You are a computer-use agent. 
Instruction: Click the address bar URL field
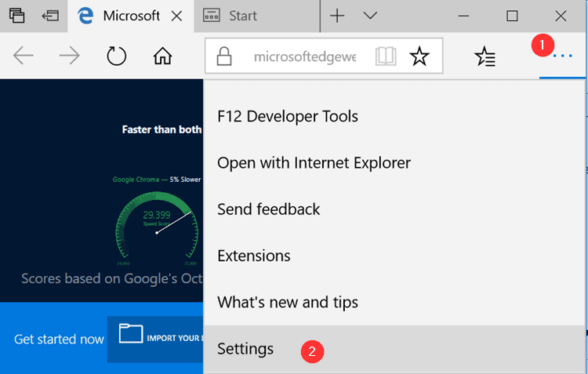[304, 56]
